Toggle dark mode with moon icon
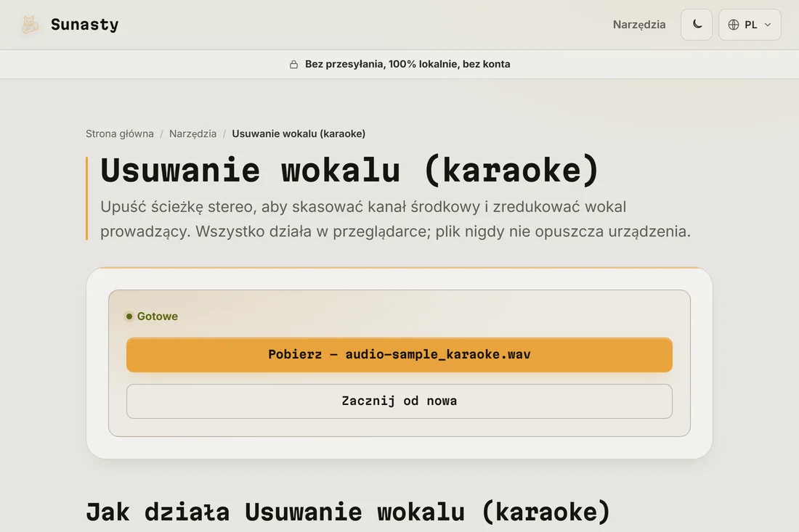This screenshot has width=799, height=532. [697, 25]
